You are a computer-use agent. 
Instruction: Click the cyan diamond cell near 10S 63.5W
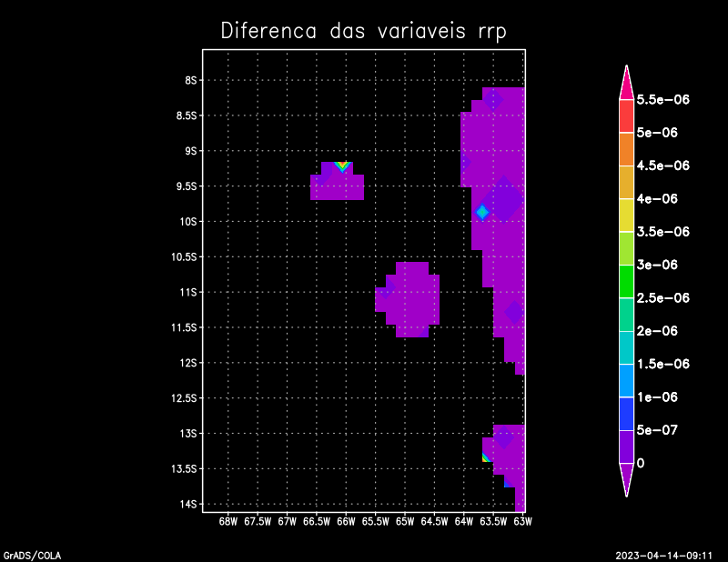[482, 212]
